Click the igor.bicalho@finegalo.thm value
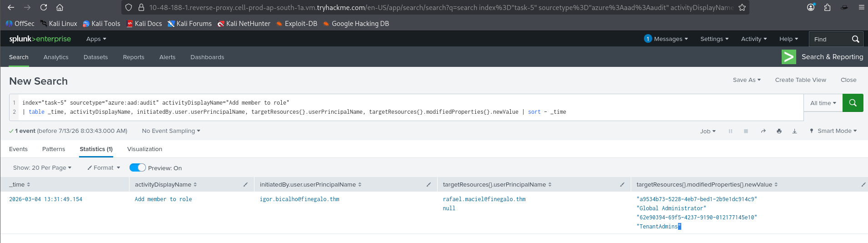 coord(299,199)
